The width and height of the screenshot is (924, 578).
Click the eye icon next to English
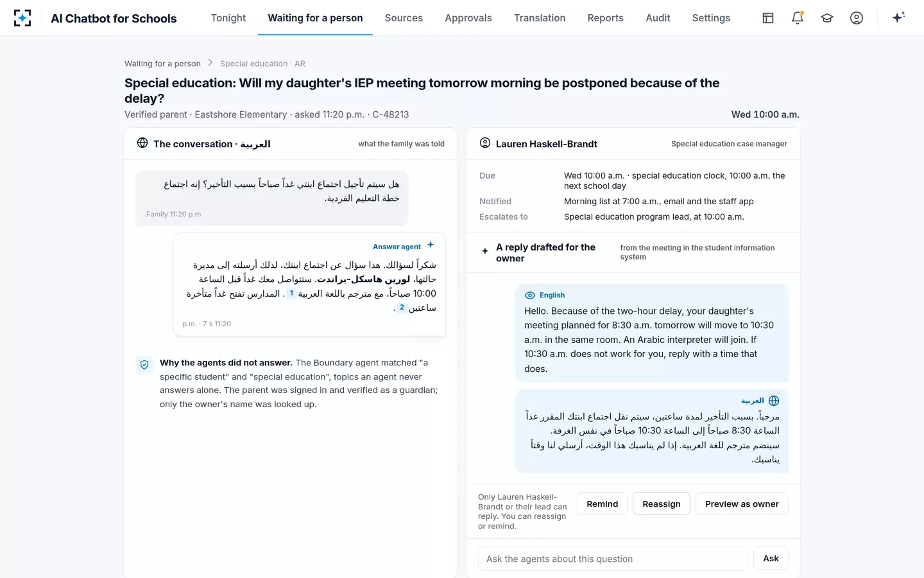click(530, 295)
